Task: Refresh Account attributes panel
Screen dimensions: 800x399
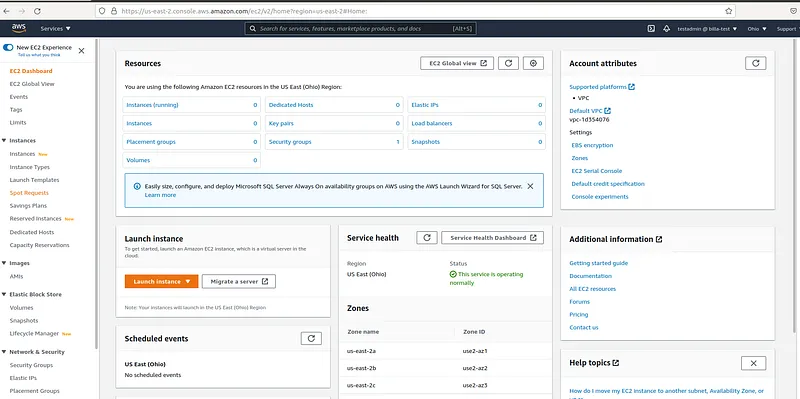Action: (756, 63)
